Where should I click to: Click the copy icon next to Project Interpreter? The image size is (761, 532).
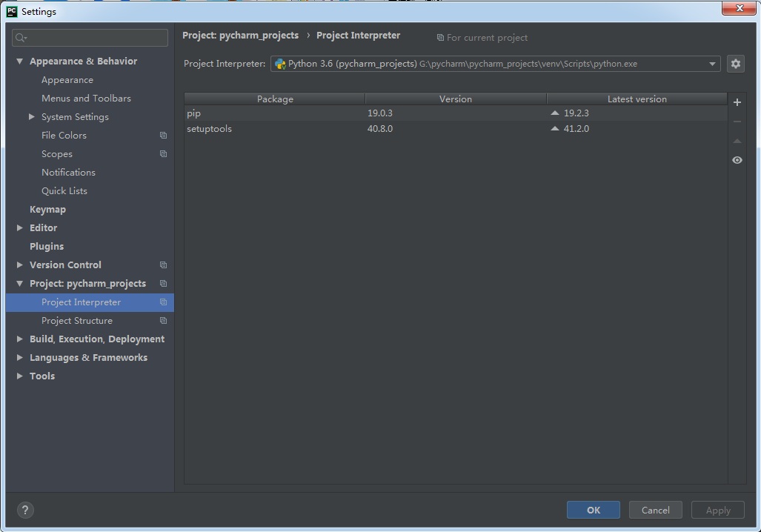tap(163, 302)
